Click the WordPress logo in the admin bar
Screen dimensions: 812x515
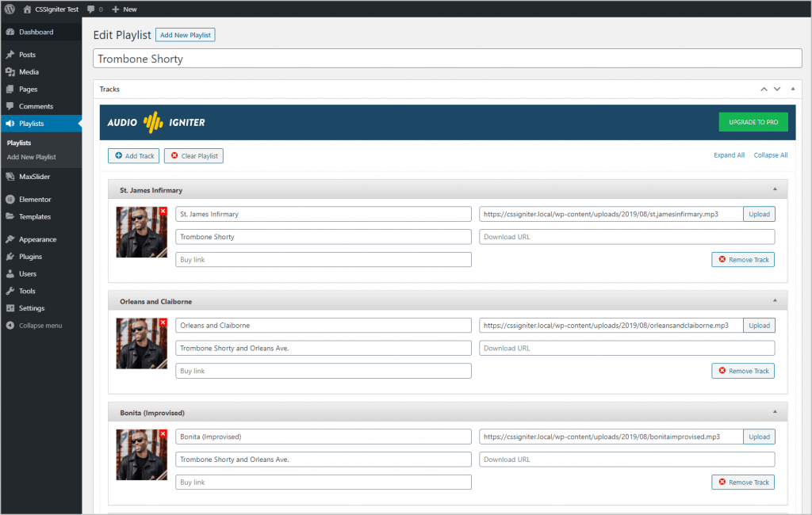[8, 9]
